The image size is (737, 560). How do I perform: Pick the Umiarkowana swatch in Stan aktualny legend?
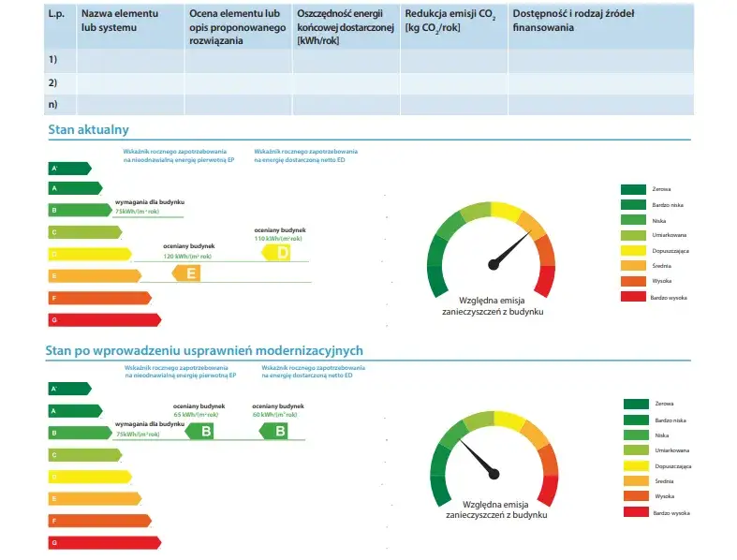pos(634,235)
